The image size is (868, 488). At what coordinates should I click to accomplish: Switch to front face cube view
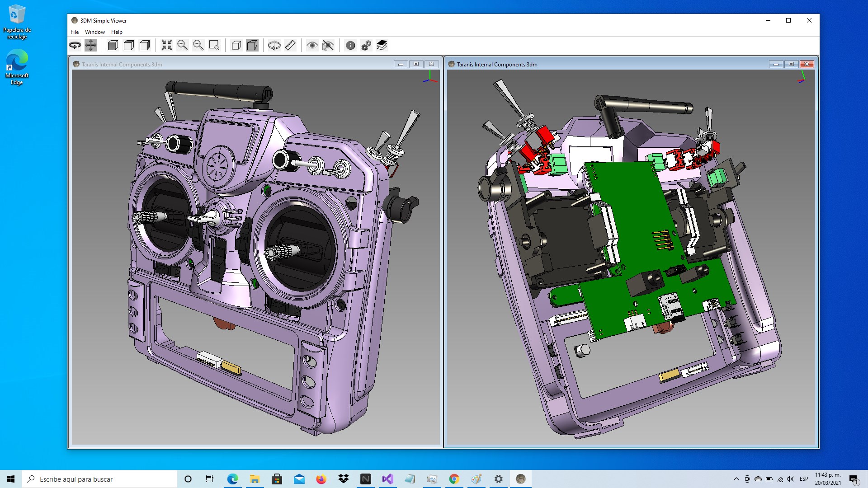[113, 45]
